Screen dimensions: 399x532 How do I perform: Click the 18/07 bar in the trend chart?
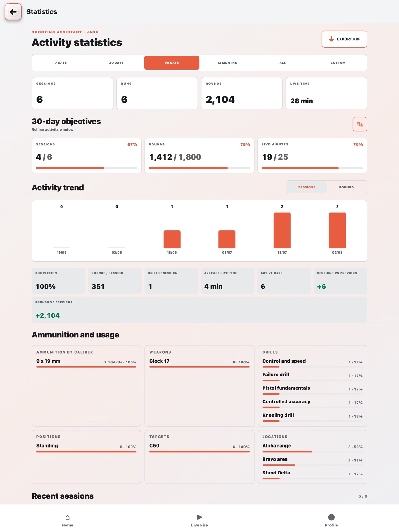tap(282, 230)
